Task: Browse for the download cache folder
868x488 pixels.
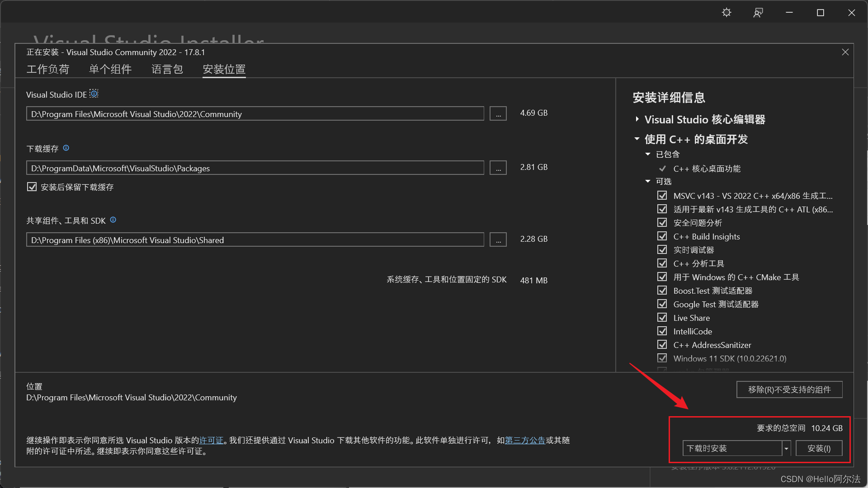Action: click(498, 168)
